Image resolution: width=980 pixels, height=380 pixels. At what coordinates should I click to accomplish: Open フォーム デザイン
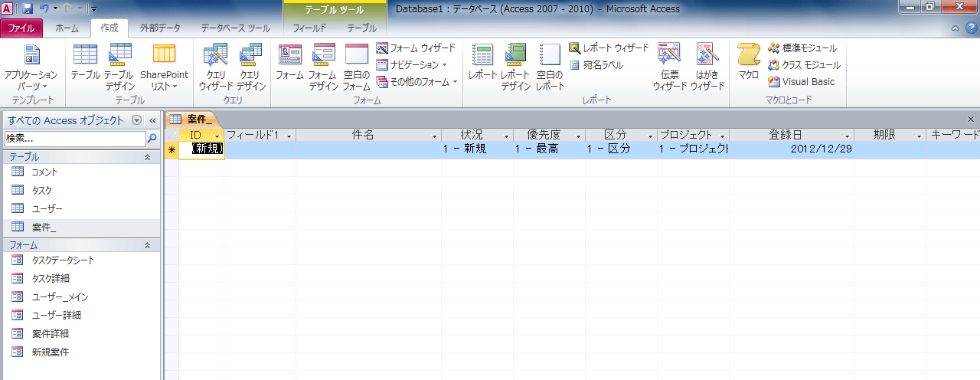[323, 67]
